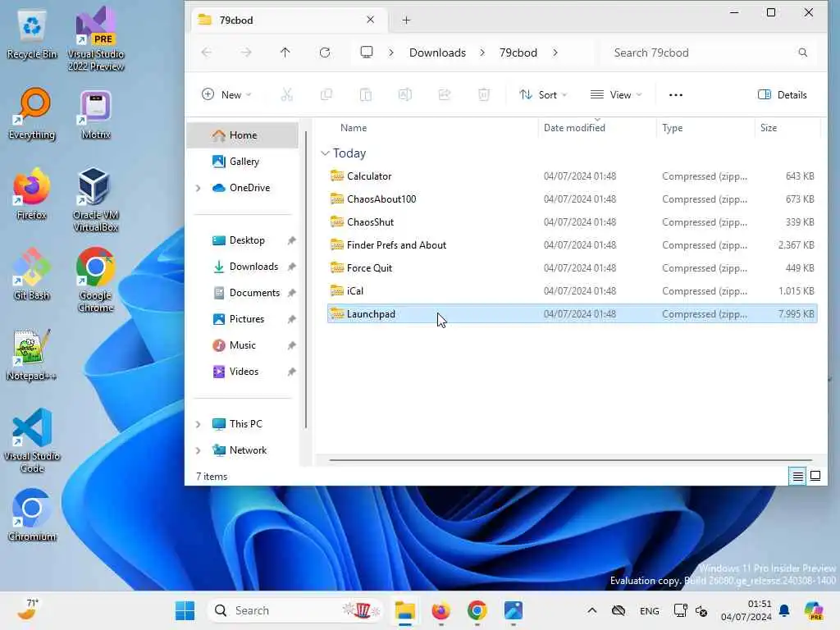Select the Git Bash desktop icon
This screenshot has height=630, width=840.
click(x=32, y=274)
